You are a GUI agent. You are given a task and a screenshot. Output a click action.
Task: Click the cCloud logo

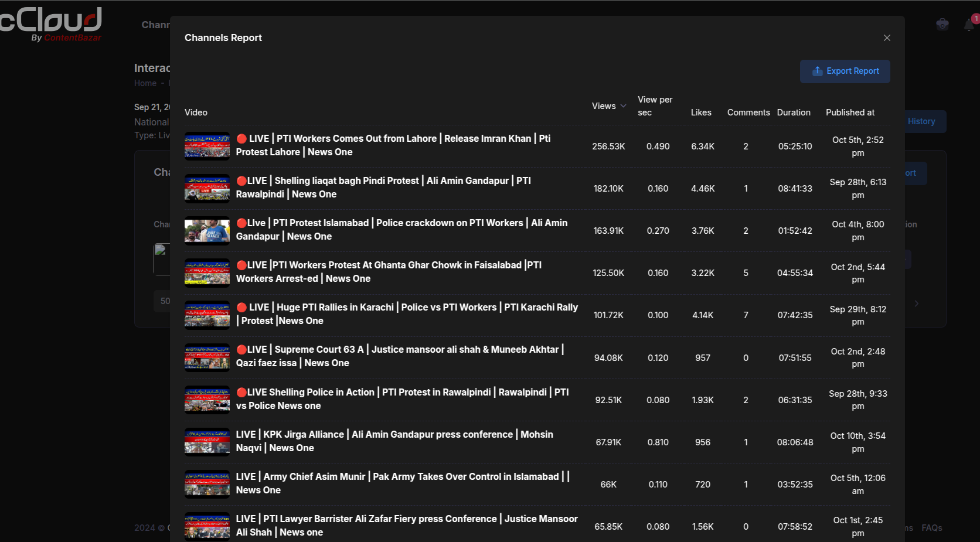click(52, 23)
